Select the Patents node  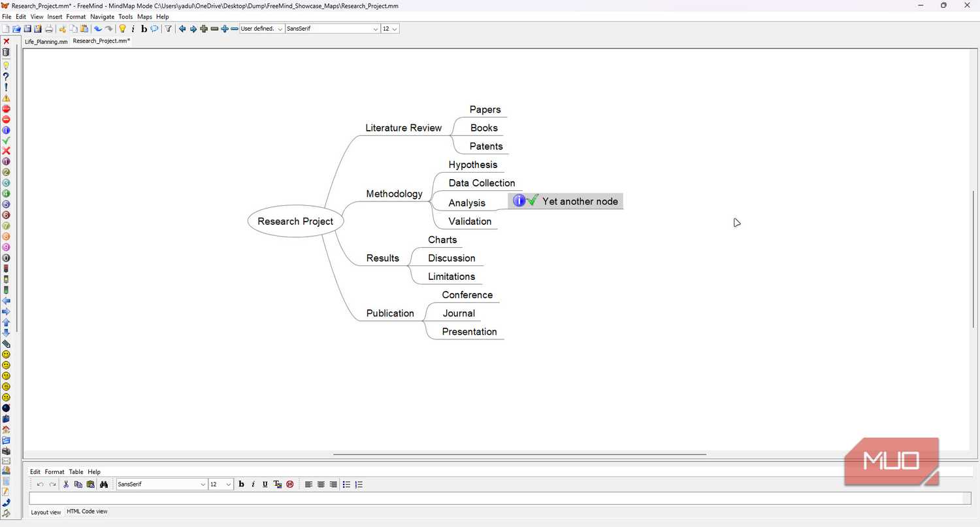[486, 146]
